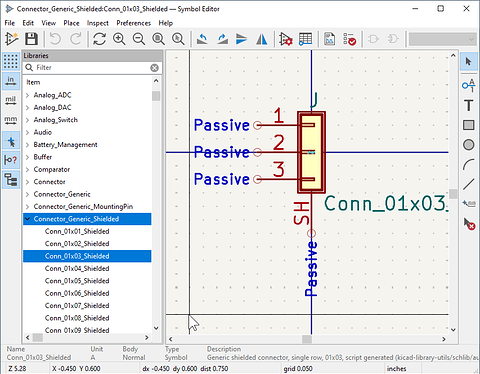
Task: Open the Edit menu
Action: pos(28,23)
